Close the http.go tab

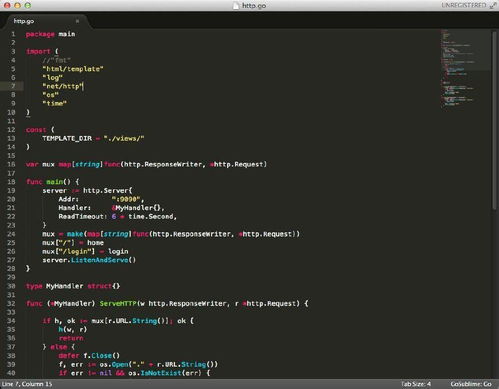point(77,21)
